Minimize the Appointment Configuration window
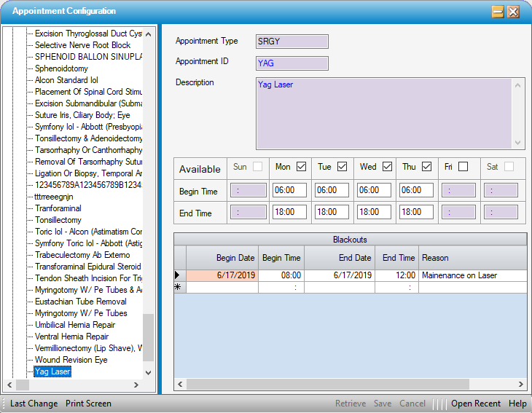Screen dimensions: 532x413 498,12
